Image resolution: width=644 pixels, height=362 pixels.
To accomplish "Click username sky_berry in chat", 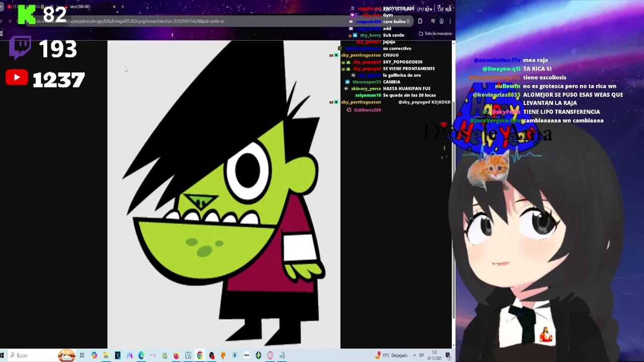I will (370, 35).
